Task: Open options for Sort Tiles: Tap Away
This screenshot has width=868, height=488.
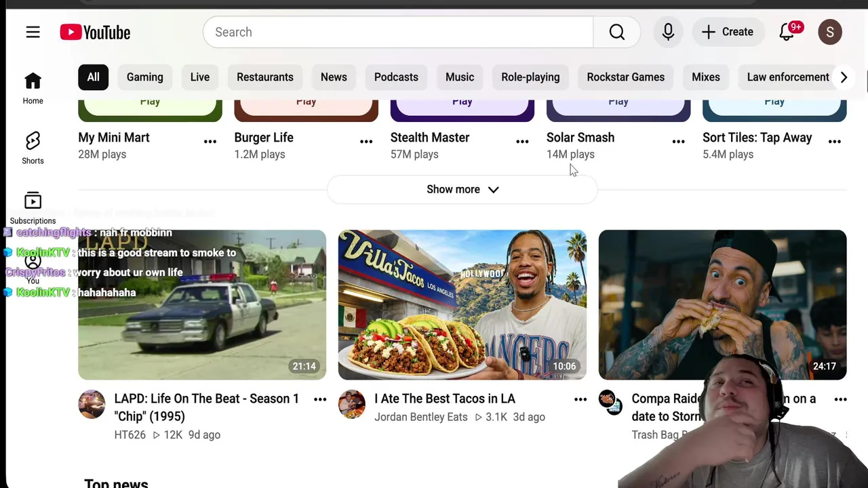Action: tap(835, 142)
